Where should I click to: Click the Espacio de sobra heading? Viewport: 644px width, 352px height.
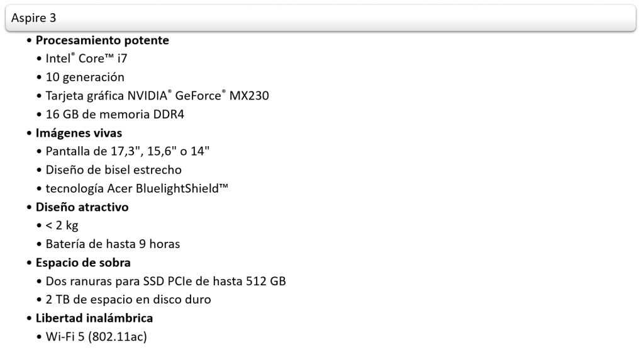pyautogui.click(x=83, y=263)
